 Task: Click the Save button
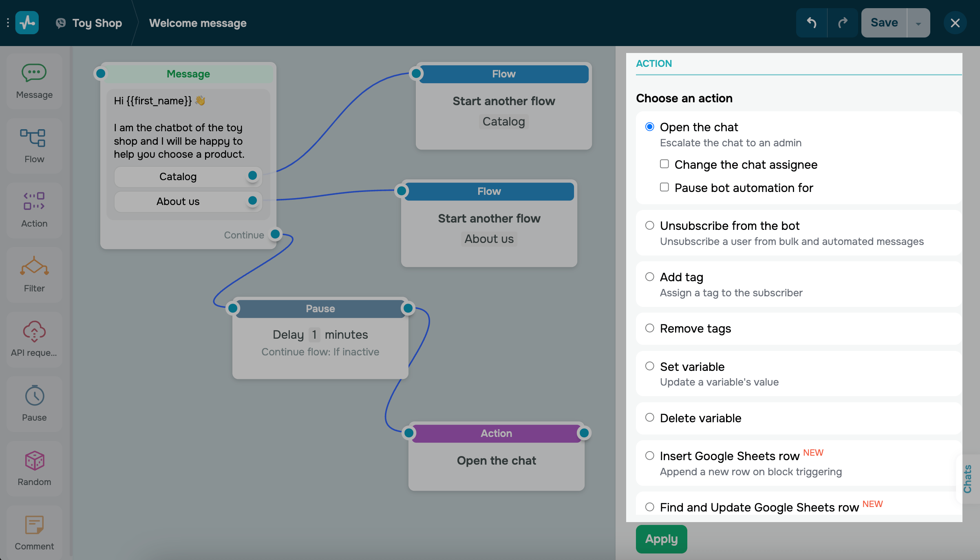tap(884, 23)
